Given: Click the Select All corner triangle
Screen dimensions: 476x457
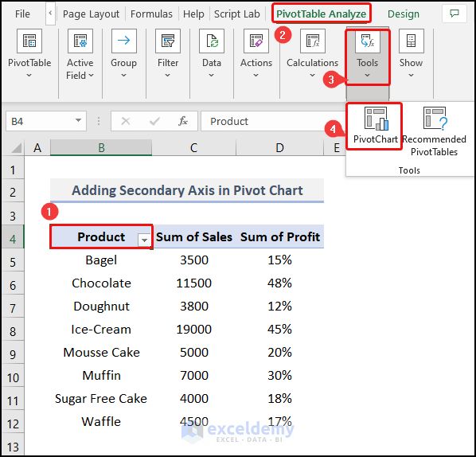Looking at the screenshot, I should click(x=17, y=147).
